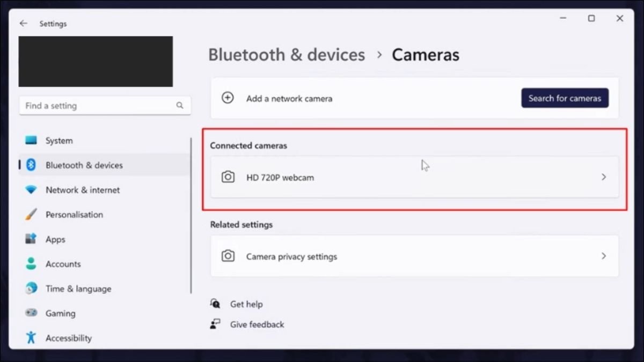This screenshot has height=362, width=644.
Task: Click the back arrow at top left
Action: coord(23,23)
